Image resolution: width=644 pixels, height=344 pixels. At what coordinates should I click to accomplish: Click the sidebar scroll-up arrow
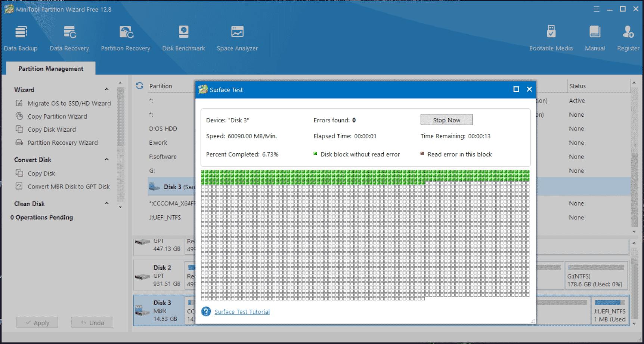(x=120, y=83)
